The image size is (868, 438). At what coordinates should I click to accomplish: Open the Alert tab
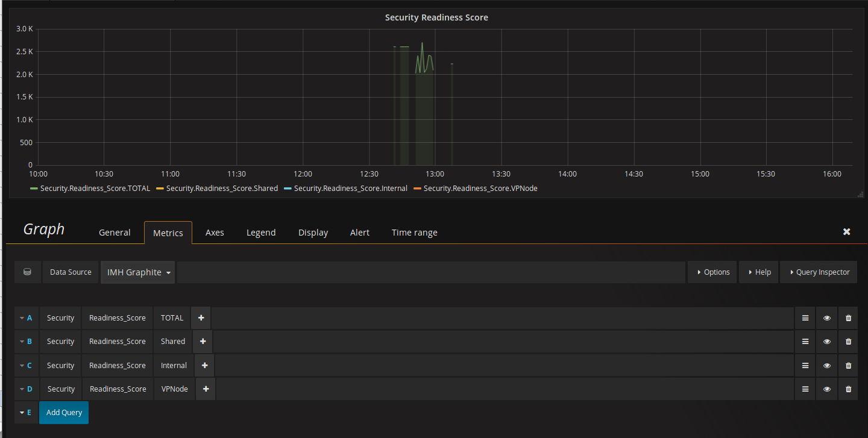360,233
